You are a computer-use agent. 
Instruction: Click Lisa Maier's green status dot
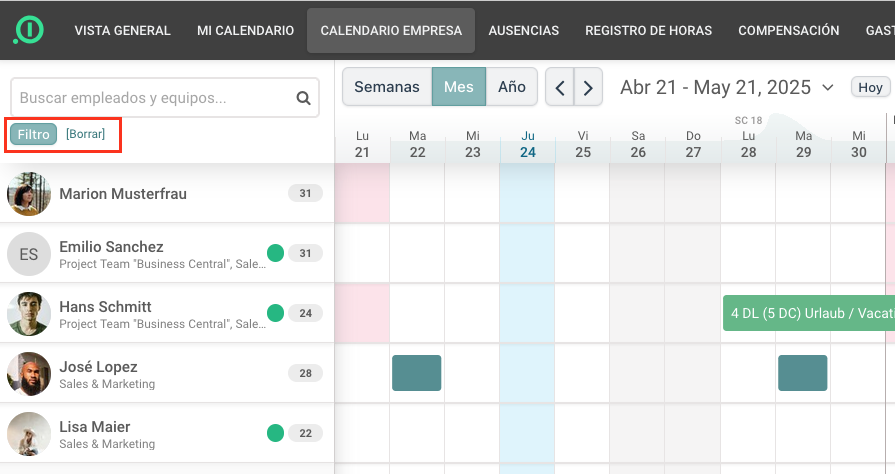(276, 433)
